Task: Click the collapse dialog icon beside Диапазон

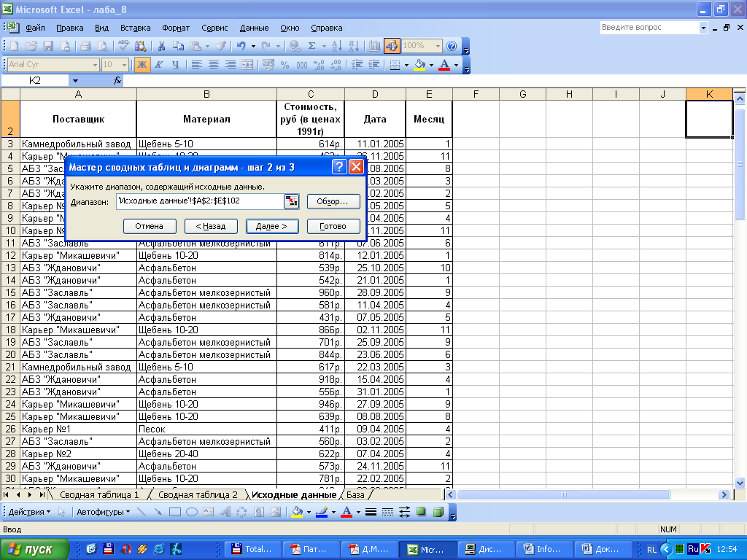Action: tap(291, 201)
